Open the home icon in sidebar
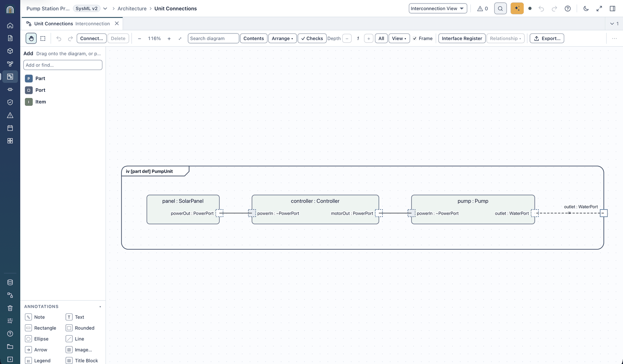Screen dimensions: 623x364 (10, 25)
